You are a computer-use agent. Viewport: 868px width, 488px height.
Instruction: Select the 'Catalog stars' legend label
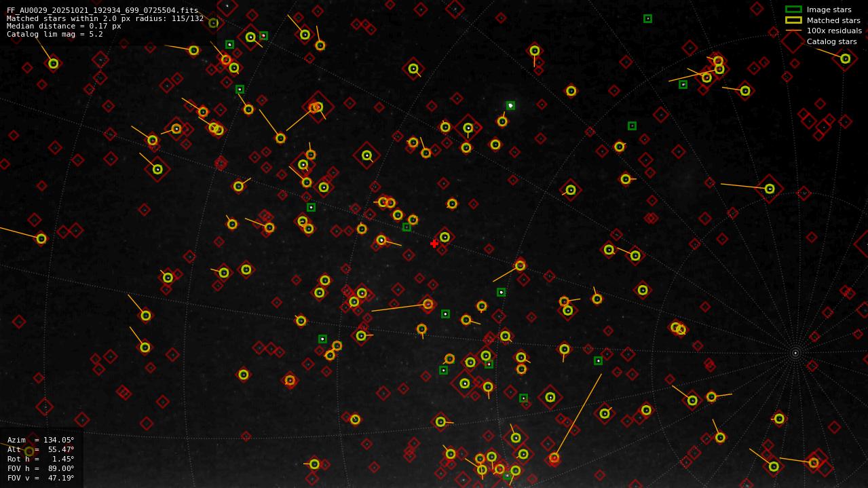point(831,41)
